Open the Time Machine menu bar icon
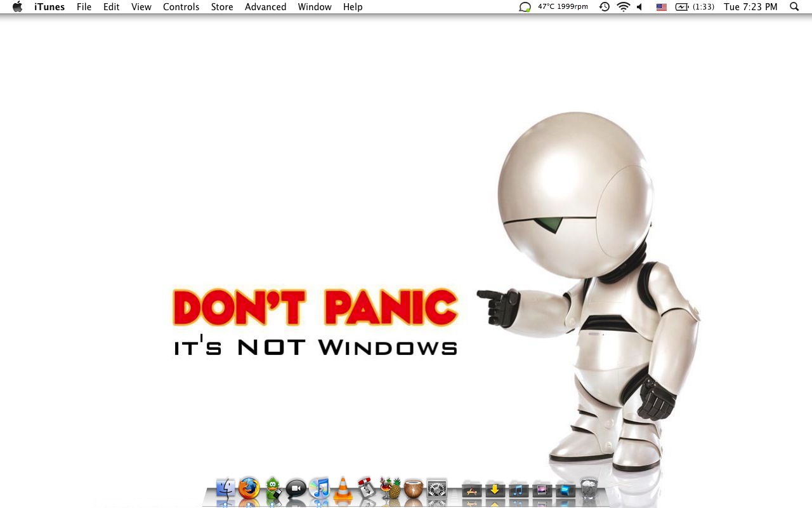The height and width of the screenshot is (508, 812). click(605, 7)
